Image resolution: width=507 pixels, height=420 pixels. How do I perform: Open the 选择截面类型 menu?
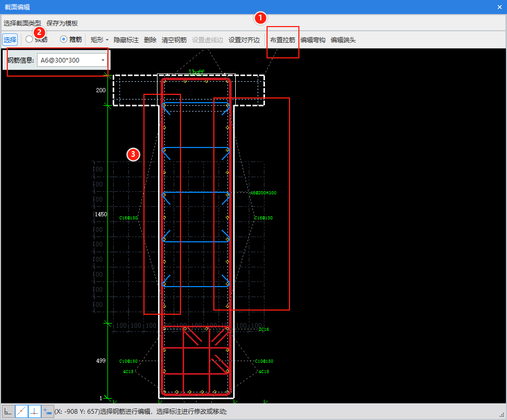pyautogui.click(x=22, y=23)
